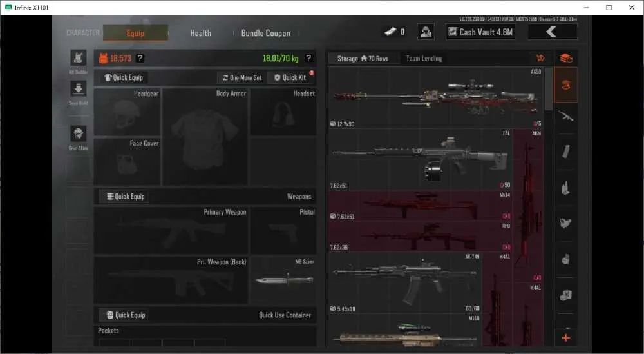Viewport: 644px width, 354px height.
Task: Switch to the Health tab
Action: (200, 33)
